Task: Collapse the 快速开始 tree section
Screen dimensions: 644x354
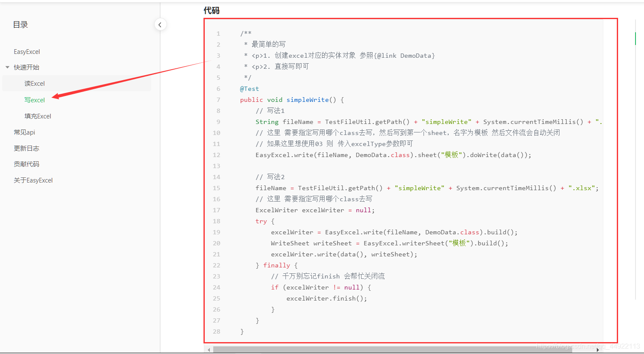Action: [7, 67]
